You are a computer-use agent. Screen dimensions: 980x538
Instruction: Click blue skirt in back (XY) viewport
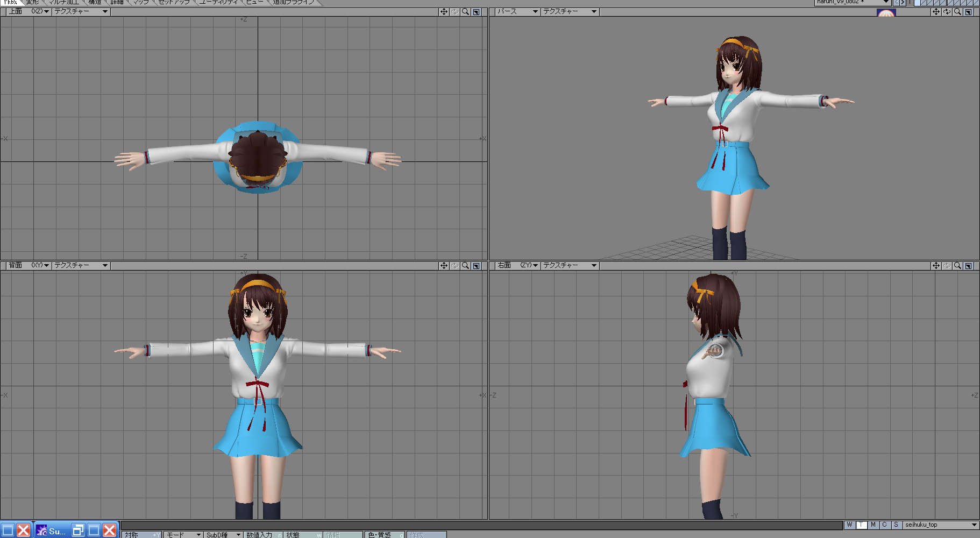[258, 428]
